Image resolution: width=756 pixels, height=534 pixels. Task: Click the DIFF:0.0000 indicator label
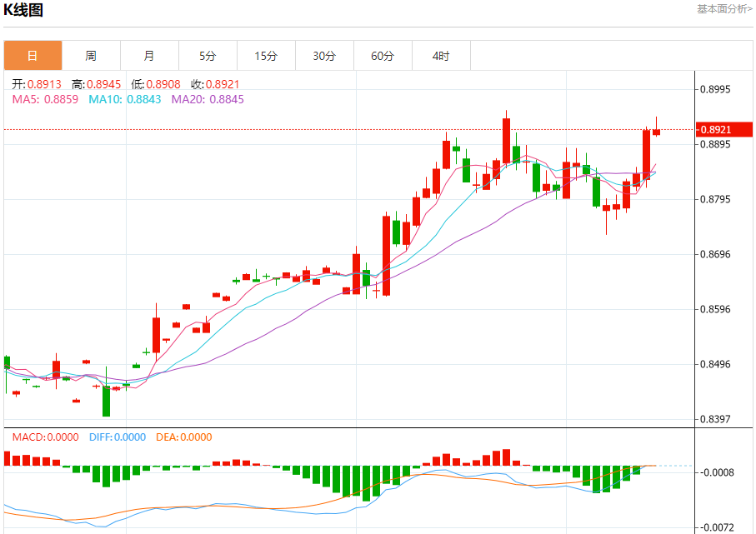point(118,437)
